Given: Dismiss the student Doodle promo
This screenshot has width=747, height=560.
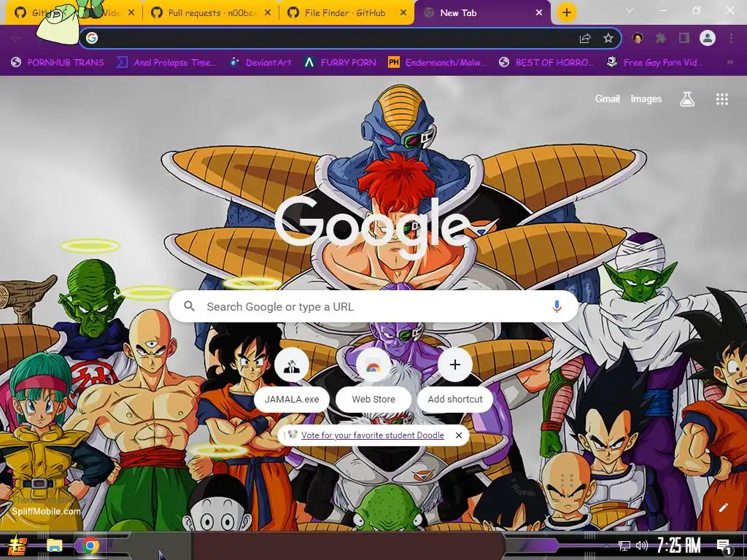Looking at the screenshot, I should tap(459, 435).
